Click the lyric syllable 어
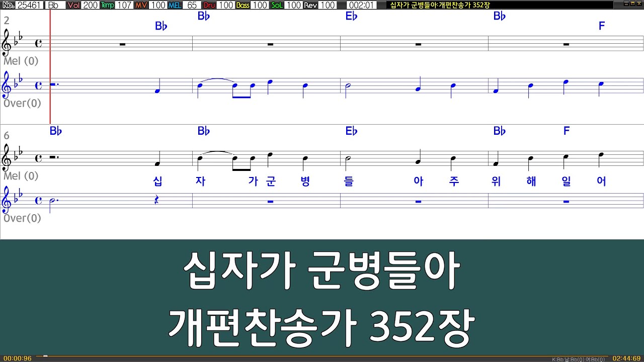Viewport: 644px width, 362px height. click(601, 182)
